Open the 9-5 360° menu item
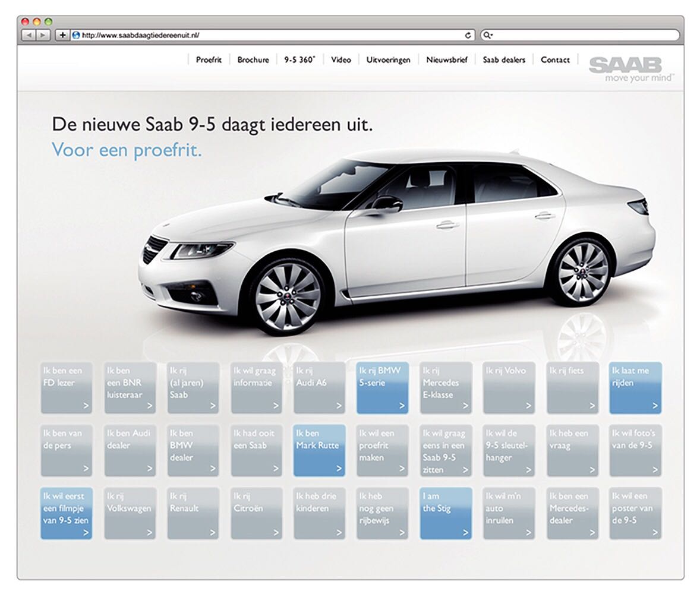Image resolution: width=700 pixels, height=594 pixels. 299,60
